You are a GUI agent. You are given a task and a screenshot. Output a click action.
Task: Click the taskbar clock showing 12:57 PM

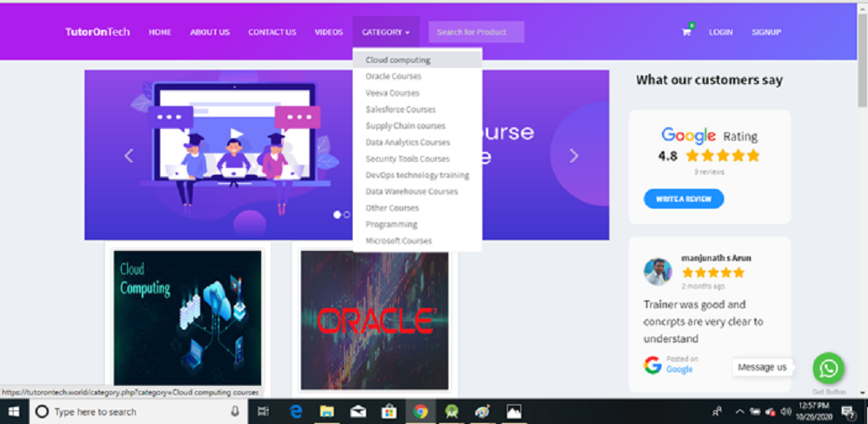click(x=814, y=411)
